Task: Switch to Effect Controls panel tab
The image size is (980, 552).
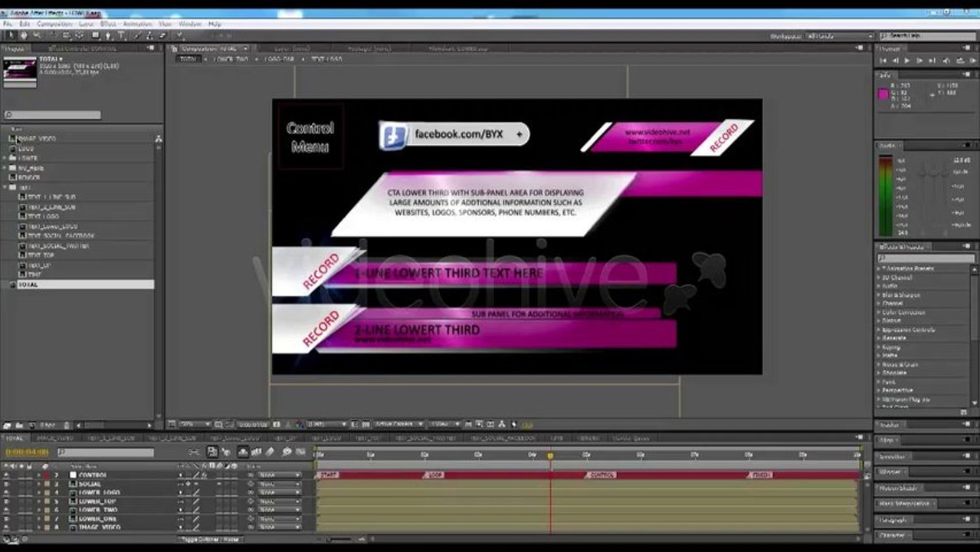Action: pyautogui.click(x=83, y=48)
